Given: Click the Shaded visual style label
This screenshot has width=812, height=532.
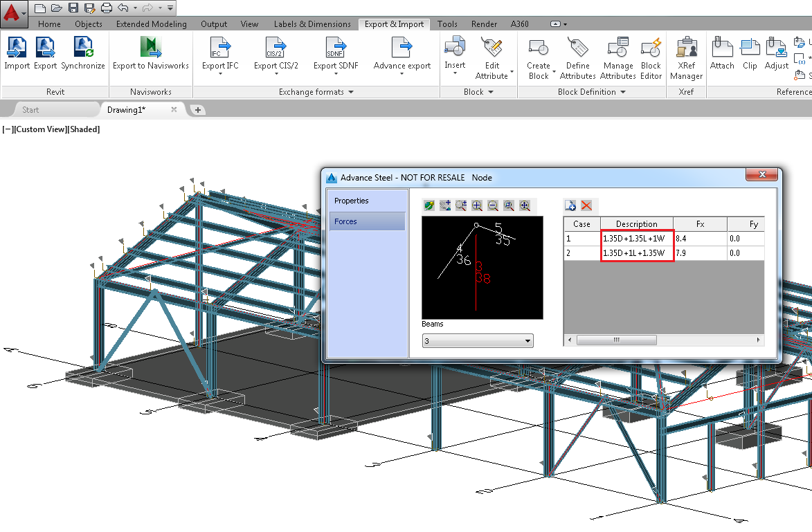Looking at the screenshot, I should [x=84, y=129].
